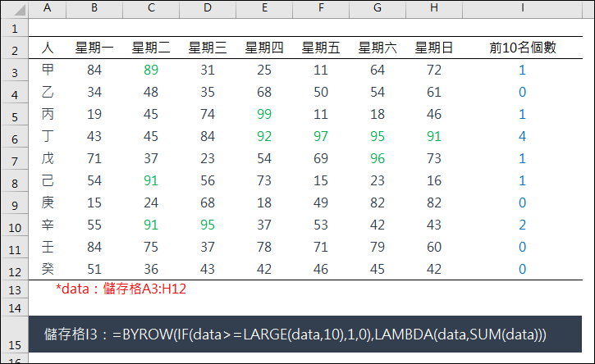Screen dimensions: 595x364
Task: Click green value 97 in row 丁
Action: pyautogui.click(x=321, y=136)
